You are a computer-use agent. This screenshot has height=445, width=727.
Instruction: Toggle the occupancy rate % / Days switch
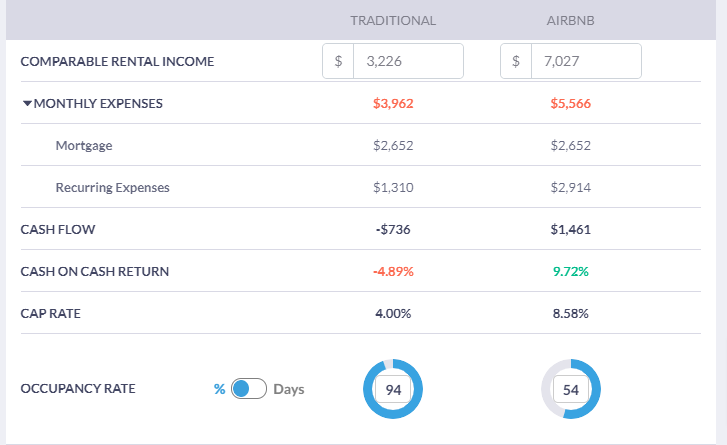pos(248,389)
